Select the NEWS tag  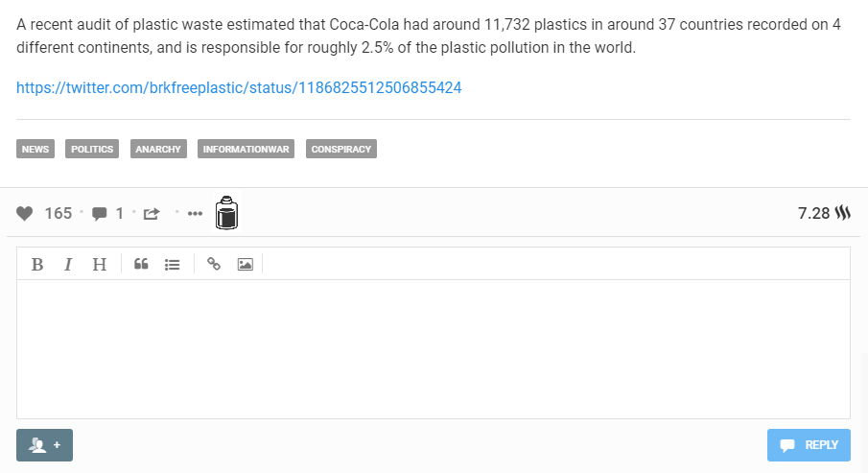tap(35, 149)
